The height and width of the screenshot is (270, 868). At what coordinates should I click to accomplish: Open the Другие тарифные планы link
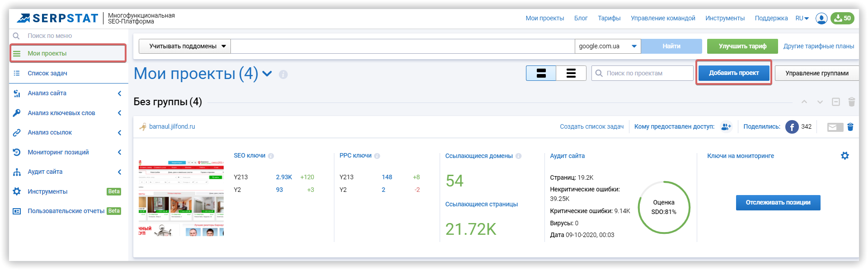click(819, 46)
